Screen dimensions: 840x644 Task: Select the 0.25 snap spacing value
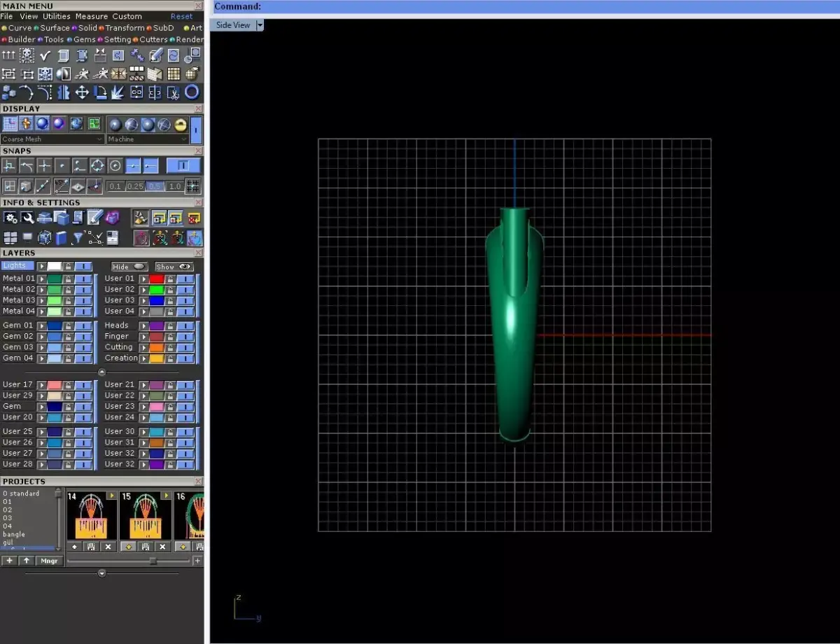tap(135, 186)
